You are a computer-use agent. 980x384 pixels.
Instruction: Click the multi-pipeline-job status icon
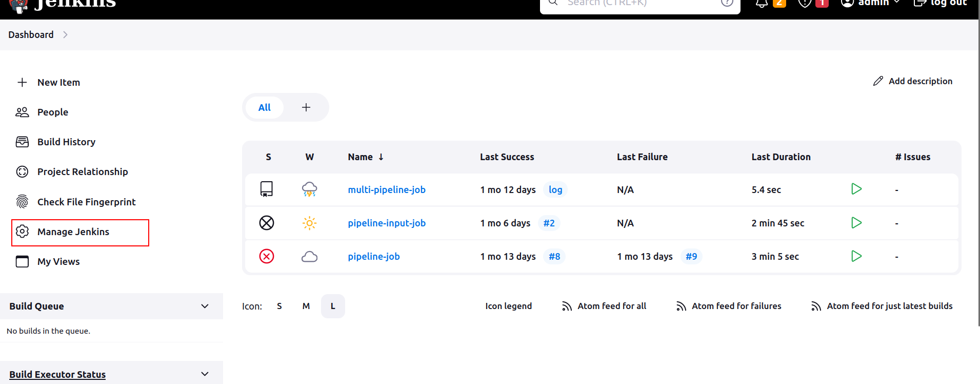tap(267, 189)
